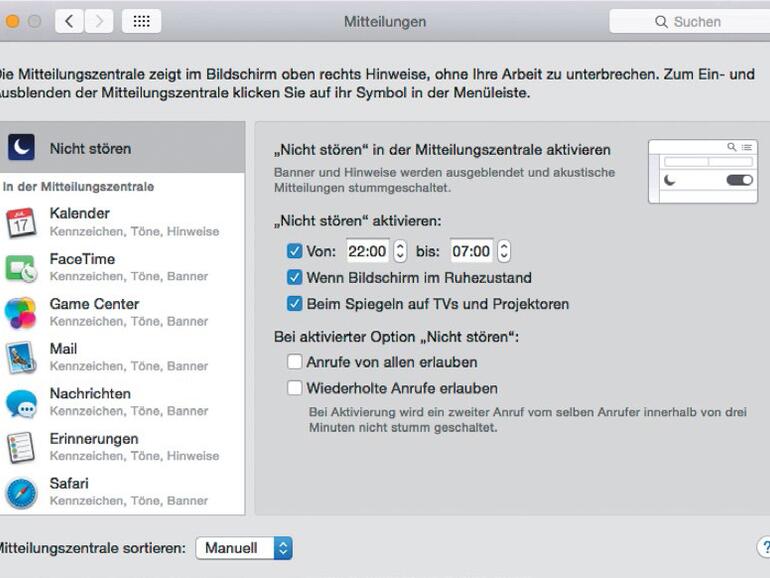Select the FaceTime row label
The width and height of the screenshot is (770, 578).
point(82,259)
